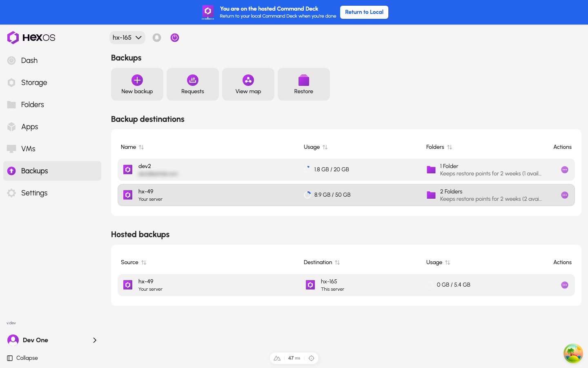
Task: Sort hosted backups by Source
Action: pos(134,263)
